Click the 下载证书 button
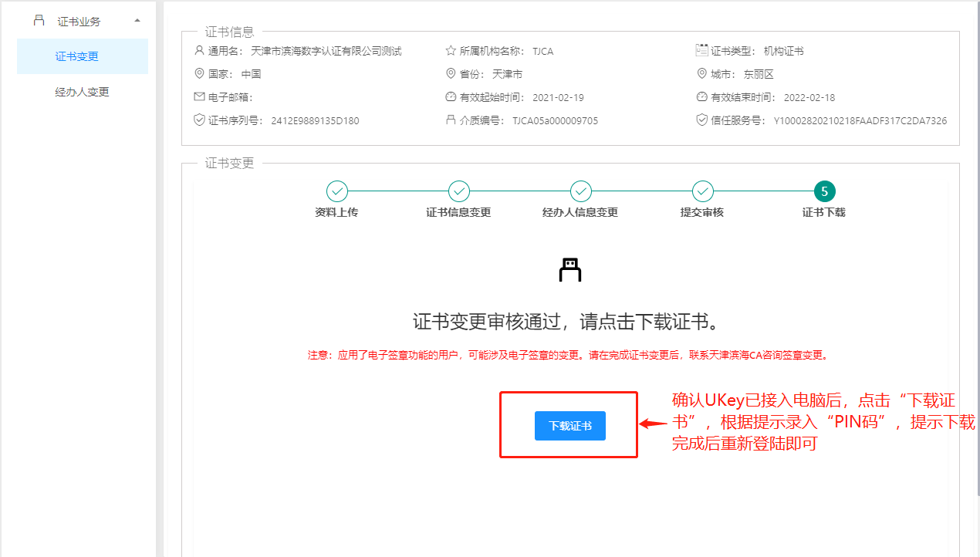The image size is (980, 557). 569,426
